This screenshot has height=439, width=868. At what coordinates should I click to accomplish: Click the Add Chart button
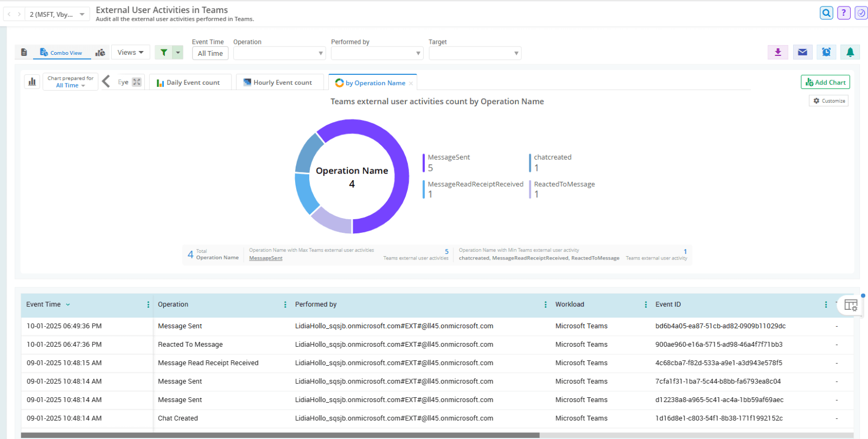pos(825,82)
